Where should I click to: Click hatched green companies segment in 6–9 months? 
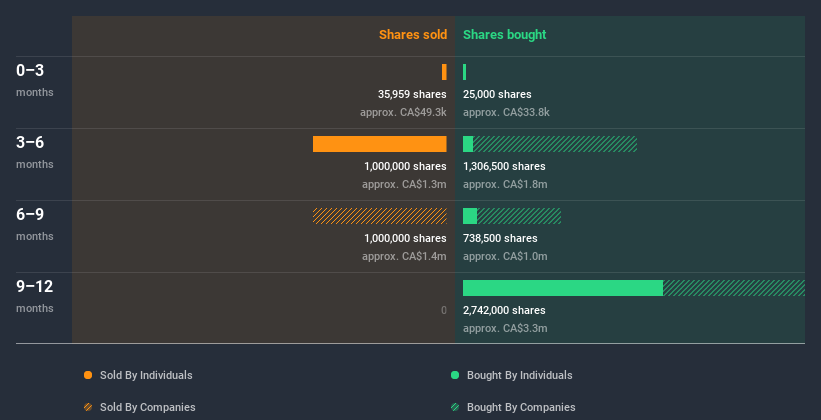519,216
